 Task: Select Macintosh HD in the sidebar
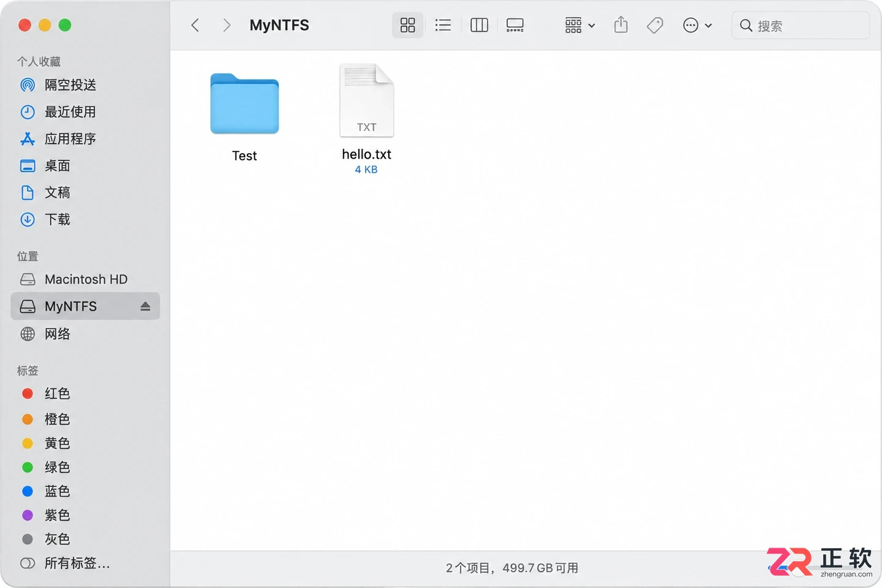tap(85, 279)
